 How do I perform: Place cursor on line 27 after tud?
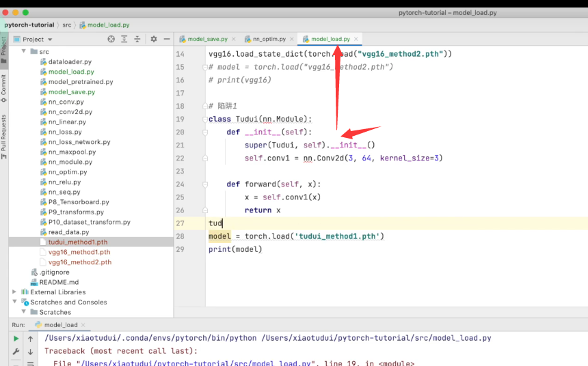223,223
